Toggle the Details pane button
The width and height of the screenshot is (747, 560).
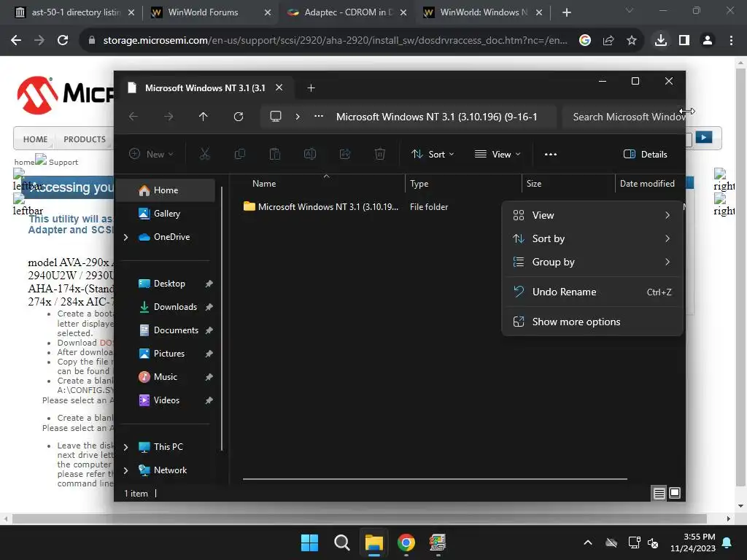pos(645,154)
